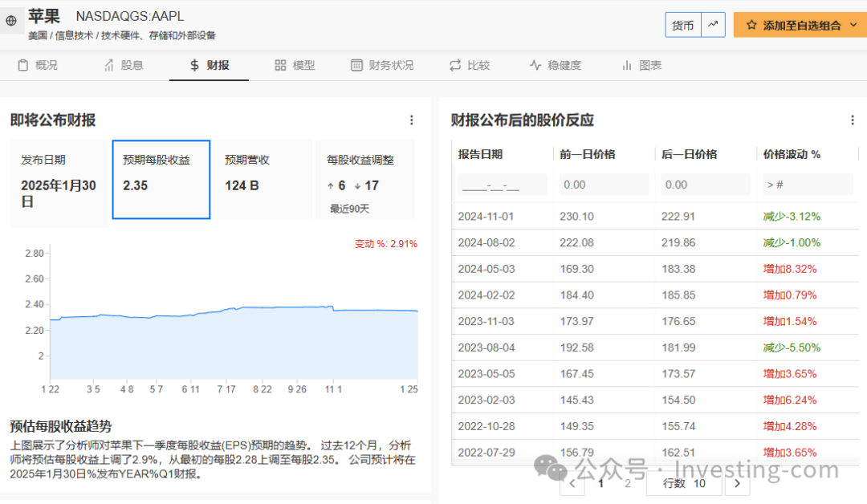867x504 pixels.
Task: Click the 增加6.24% price change value
Action: tap(790, 400)
